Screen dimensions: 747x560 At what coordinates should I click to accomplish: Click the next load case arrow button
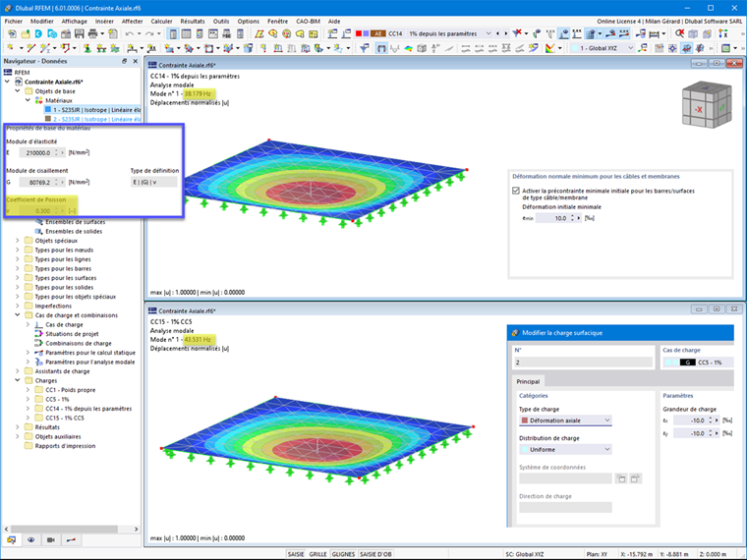[x=505, y=33]
